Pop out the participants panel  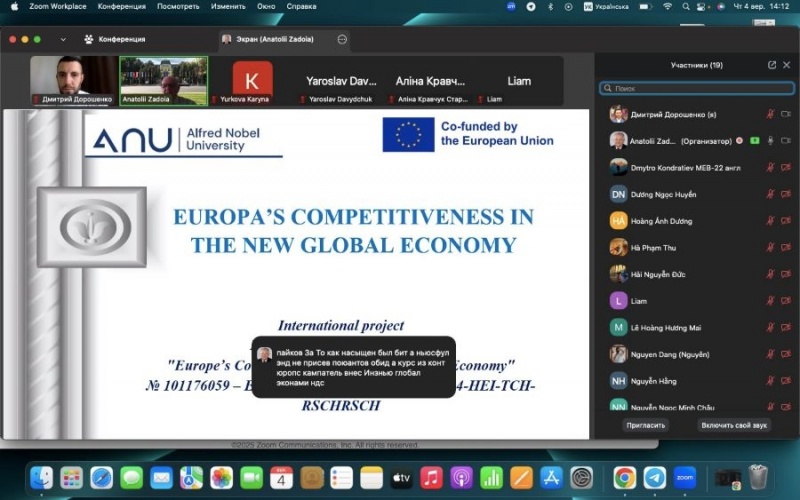point(772,65)
